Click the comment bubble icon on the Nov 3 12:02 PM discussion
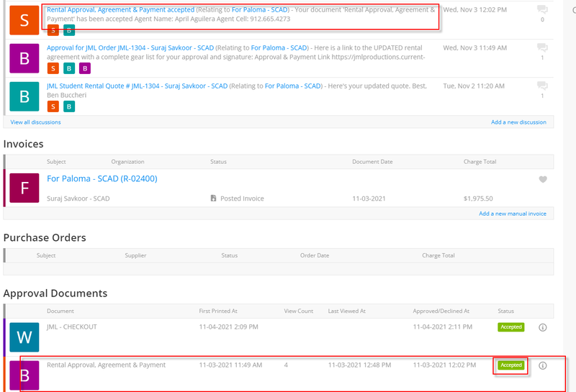 point(541,10)
